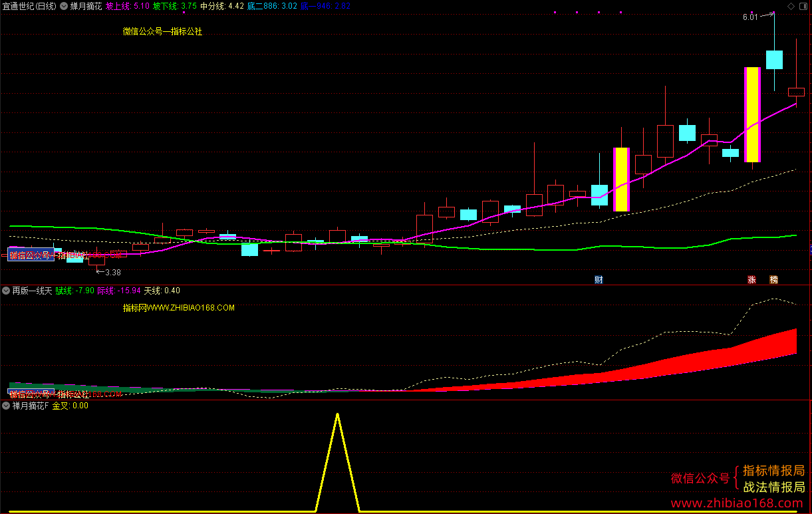Click the 际线: -15.94 value
Image resolution: width=812 pixels, height=514 pixels.
(x=119, y=291)
